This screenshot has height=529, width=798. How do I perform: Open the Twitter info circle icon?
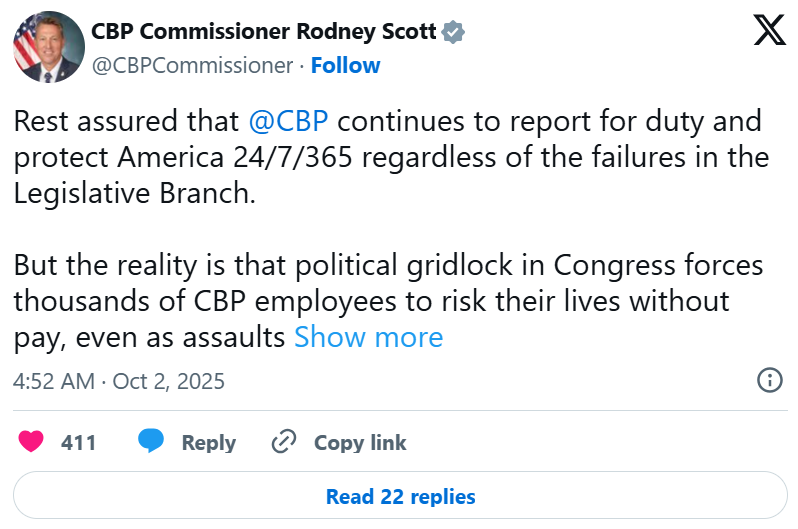tap(769, 381)
